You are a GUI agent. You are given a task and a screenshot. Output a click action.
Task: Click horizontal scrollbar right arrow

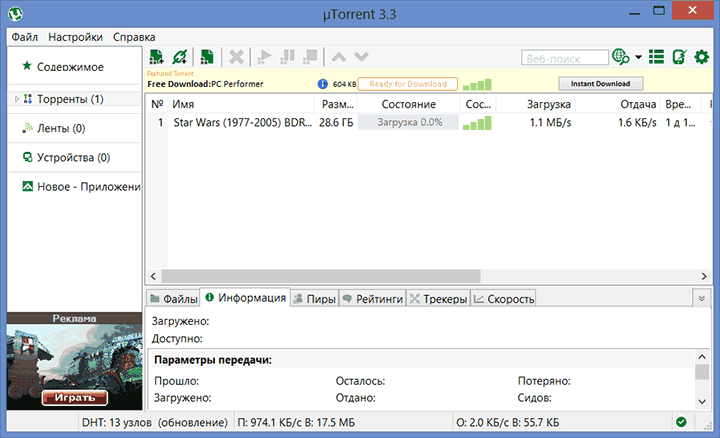point(704,276)
